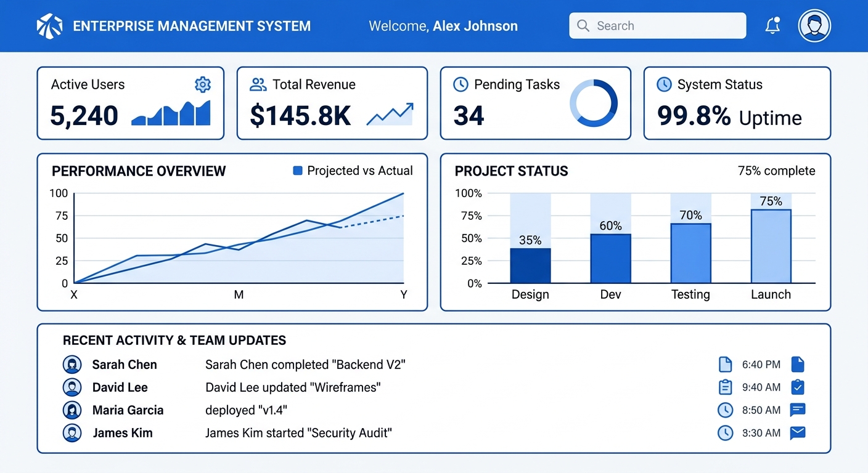Click the people icon beside Total Revenue
The height and width of the screenshot is (473, 868).
click(x=258, y=84)
